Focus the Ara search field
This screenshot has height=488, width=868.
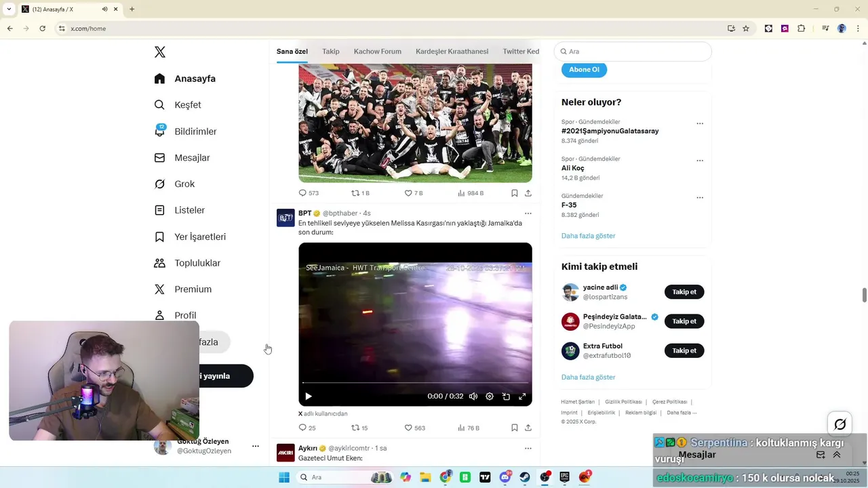[633, 52]
